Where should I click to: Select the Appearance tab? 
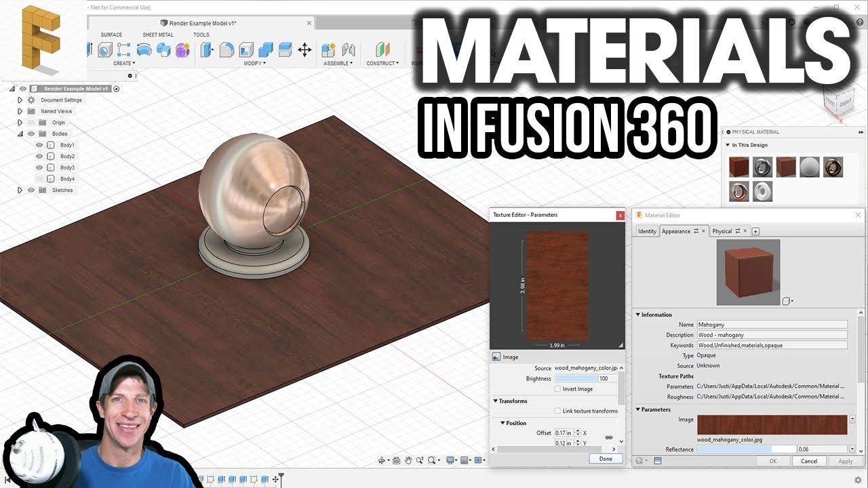(x=676, y=231)
